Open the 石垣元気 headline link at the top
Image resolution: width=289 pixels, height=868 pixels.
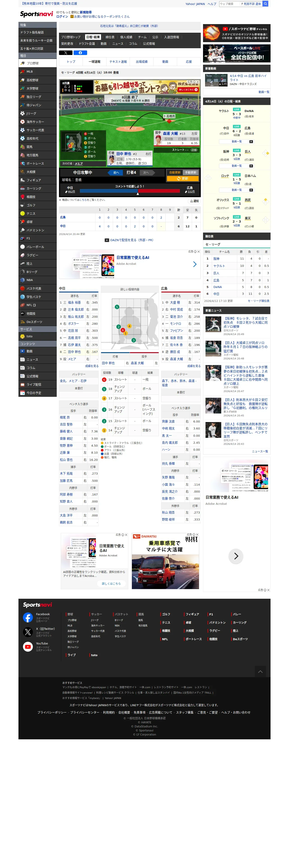tap(129, 26)
